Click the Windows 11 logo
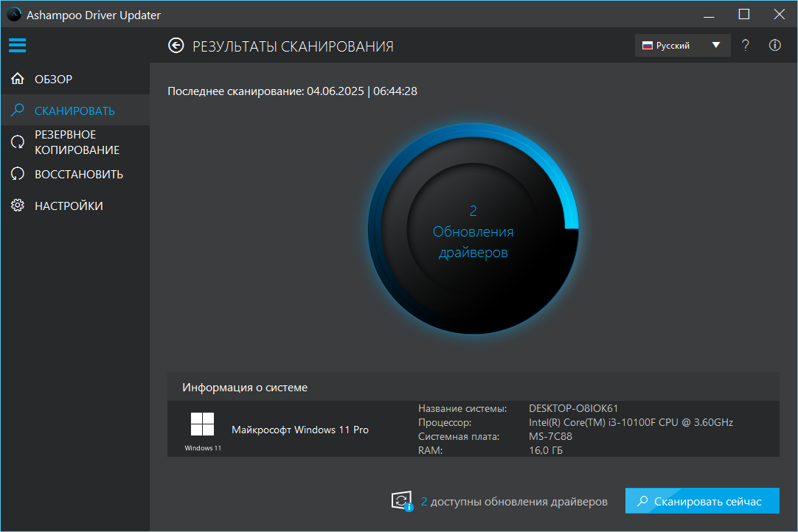Screen dimensions: 798x532 [x=203, y=424]
